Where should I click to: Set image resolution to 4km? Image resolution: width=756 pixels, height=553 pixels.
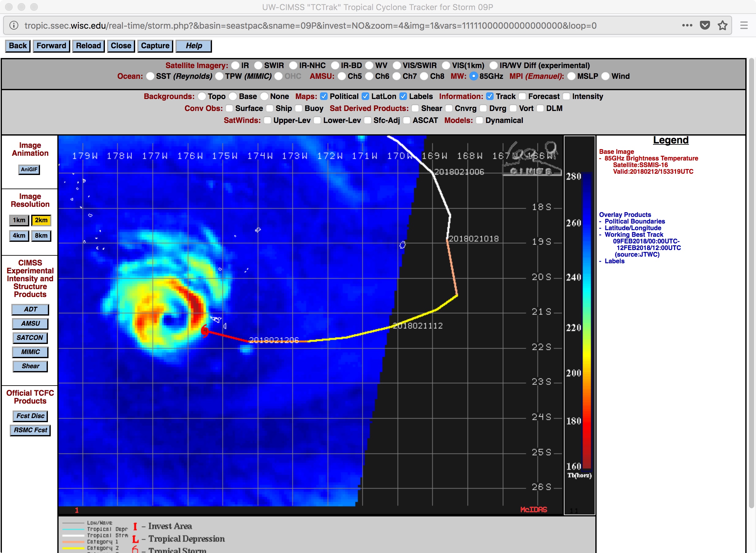click(19, 236)
